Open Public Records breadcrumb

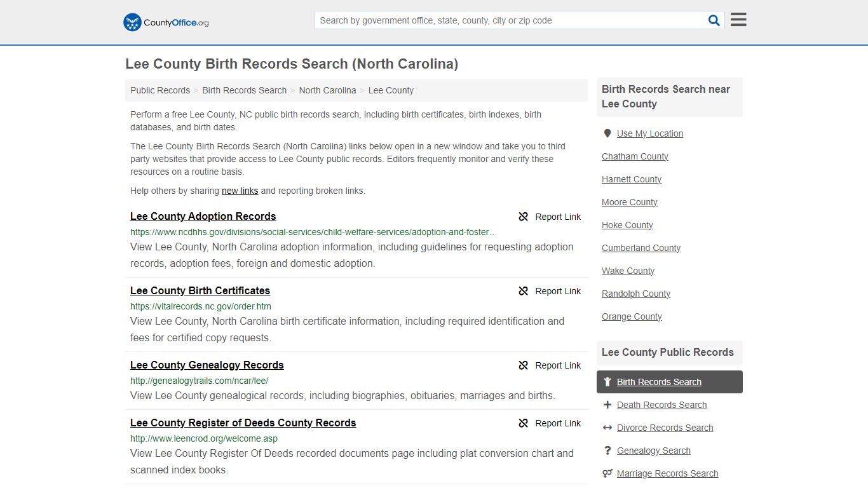(x=160, y=90)
